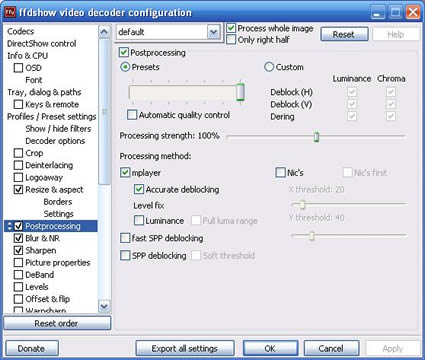
Task: Disable Resize & aspect filter checkbox
Action: 18,190
